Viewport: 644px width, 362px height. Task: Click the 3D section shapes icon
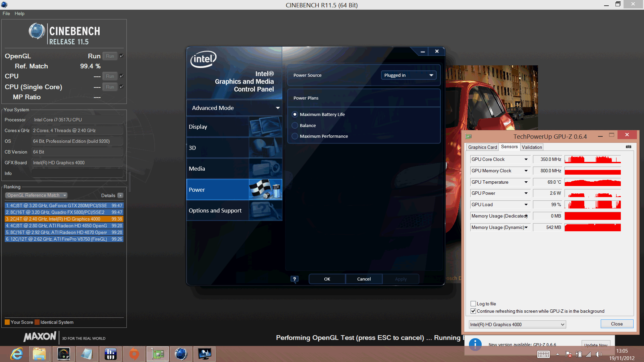click(265, 148)
